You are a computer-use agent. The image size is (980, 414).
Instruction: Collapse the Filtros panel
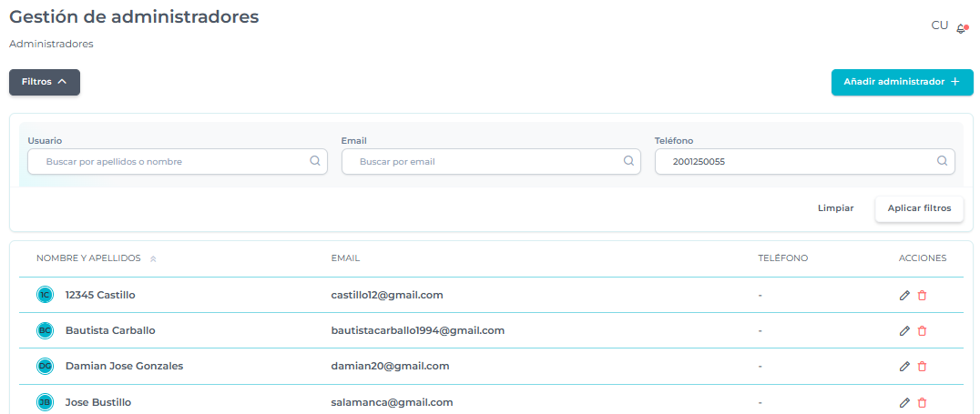pyautogui.click(x=45, y=82)
